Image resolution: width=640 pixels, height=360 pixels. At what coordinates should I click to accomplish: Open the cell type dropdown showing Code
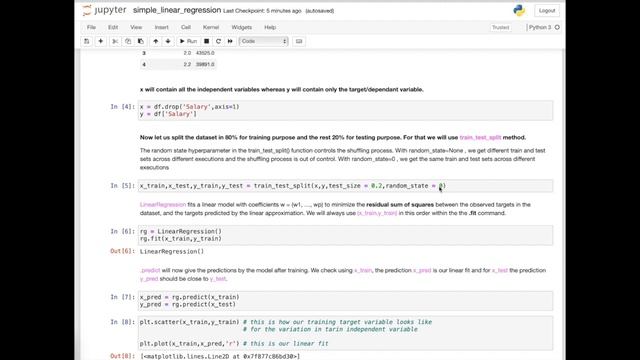(x=264, y=41)
